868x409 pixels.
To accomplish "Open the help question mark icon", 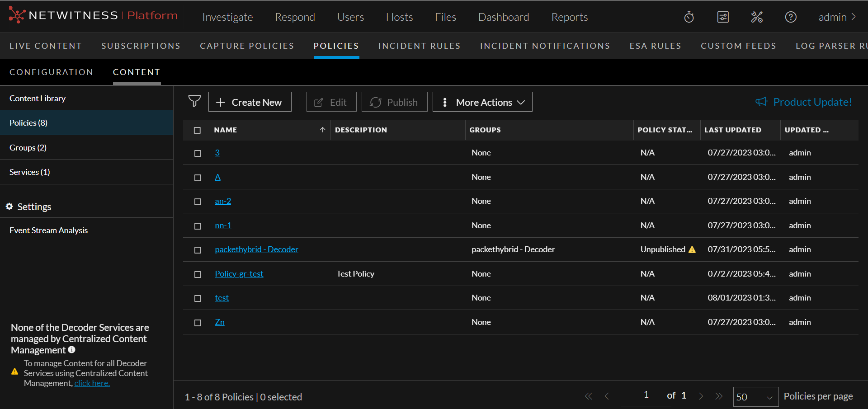I will [x=791, y=17].
